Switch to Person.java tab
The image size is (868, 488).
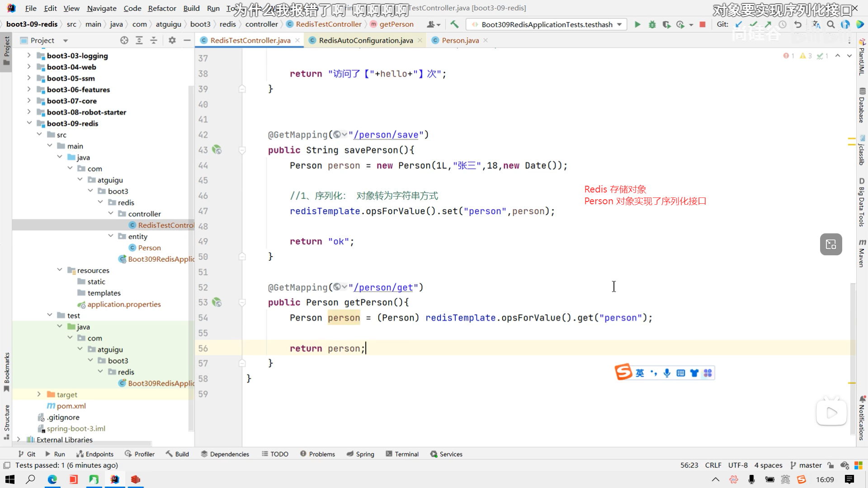(460, 40)
